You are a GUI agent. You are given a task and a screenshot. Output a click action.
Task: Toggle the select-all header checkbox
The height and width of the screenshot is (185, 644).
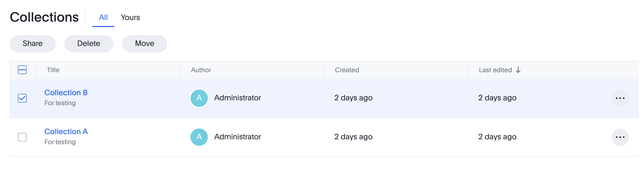(x=22, y=70)
